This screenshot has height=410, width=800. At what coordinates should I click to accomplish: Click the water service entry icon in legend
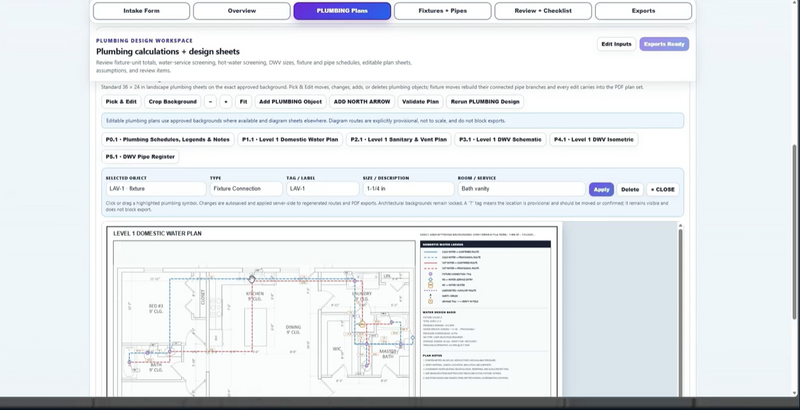click(x=431, y=279)
